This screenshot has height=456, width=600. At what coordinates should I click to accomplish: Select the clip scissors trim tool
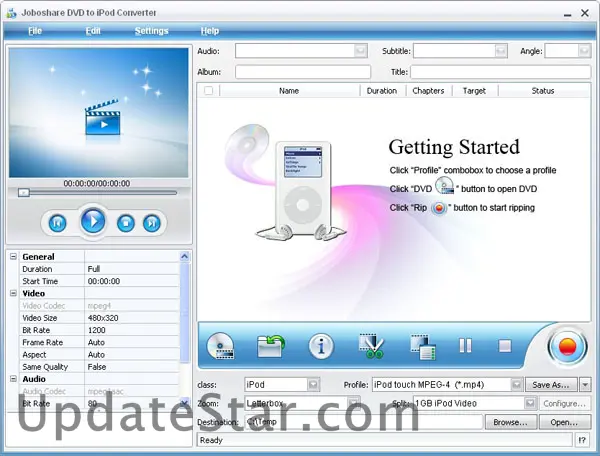(x=371, y=346)
